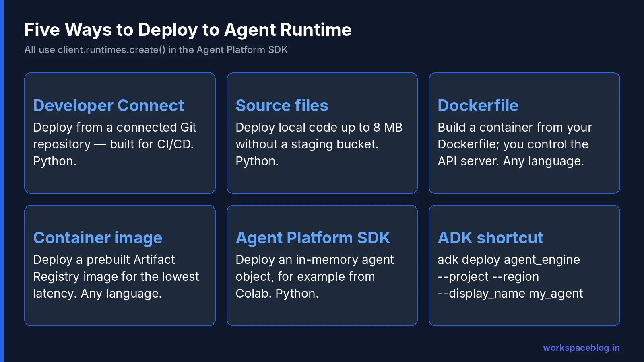Click the subtitle mentioning client.runtimes.create()
This screenshot has width=644, height=362.
[156, 50]
